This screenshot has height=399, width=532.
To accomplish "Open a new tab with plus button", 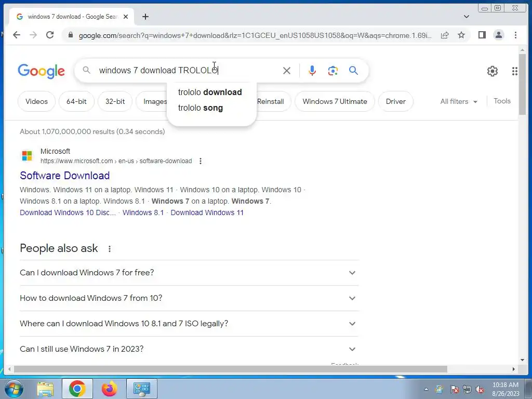I will [x=145, y=17].
